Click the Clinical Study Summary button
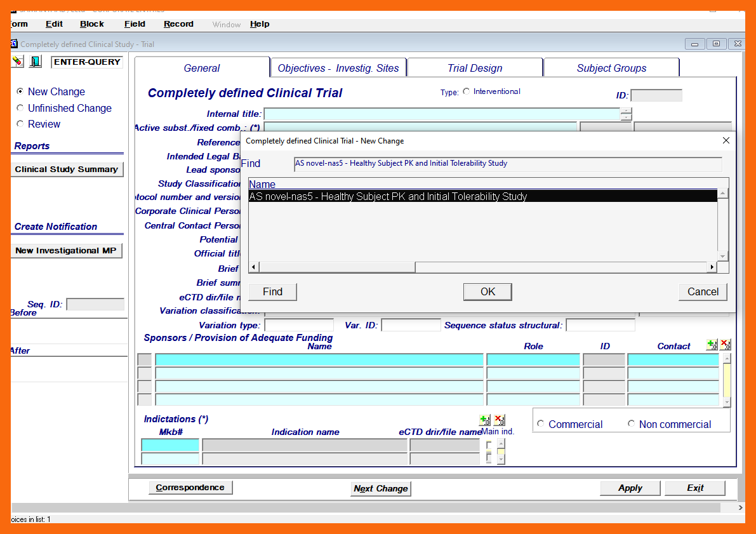 (x=67, y=170)
